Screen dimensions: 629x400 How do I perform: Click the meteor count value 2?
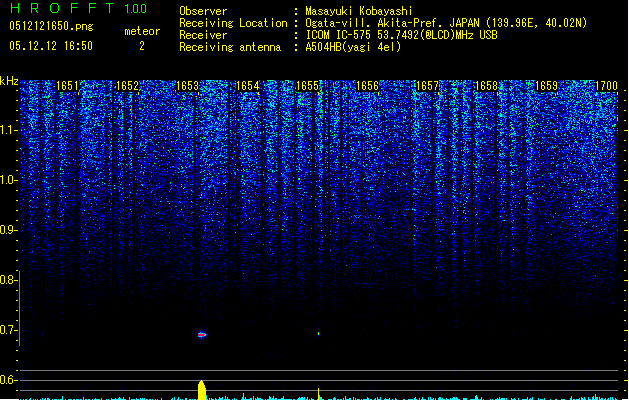click(142, 46)
